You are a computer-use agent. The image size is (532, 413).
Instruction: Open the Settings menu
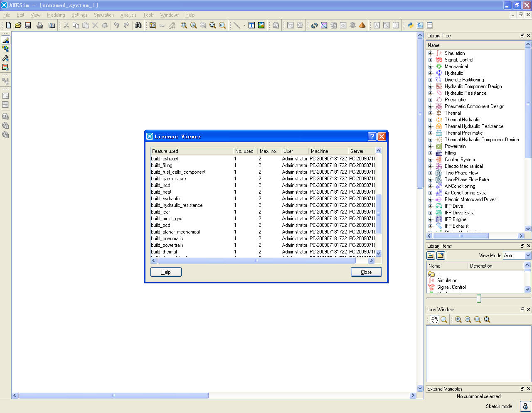pyautogui.click(x=79, y=15)
